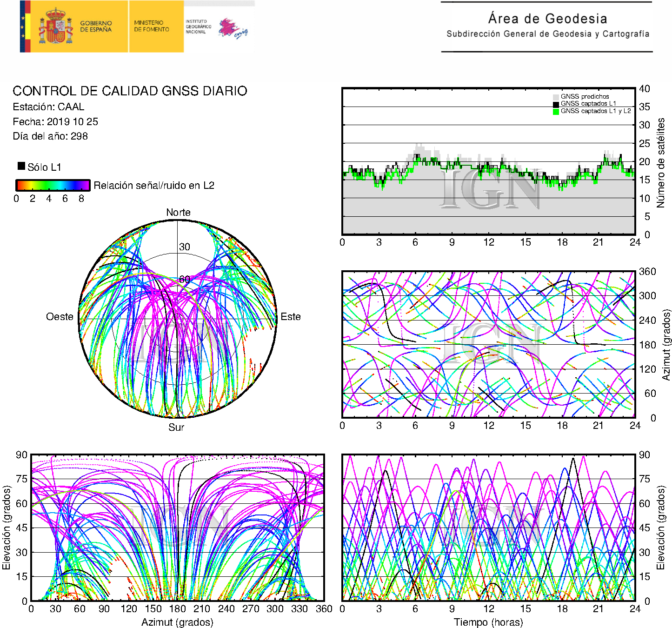Click the Sur label below the skyplot

176,428
